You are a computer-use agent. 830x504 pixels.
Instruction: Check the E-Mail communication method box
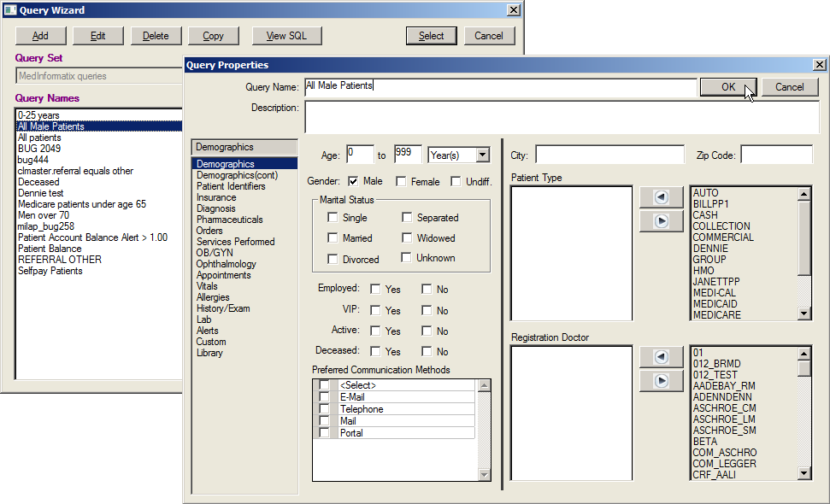(324, 397)
